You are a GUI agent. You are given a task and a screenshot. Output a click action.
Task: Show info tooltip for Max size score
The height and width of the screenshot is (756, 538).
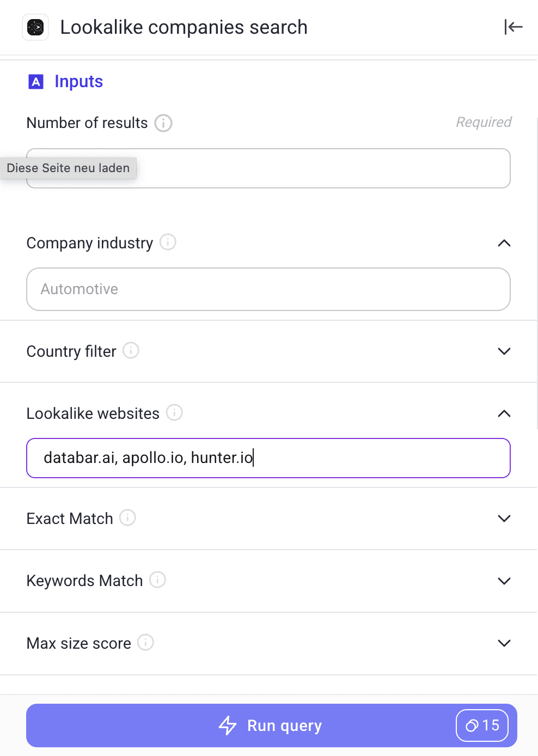[x=145, y=642]
